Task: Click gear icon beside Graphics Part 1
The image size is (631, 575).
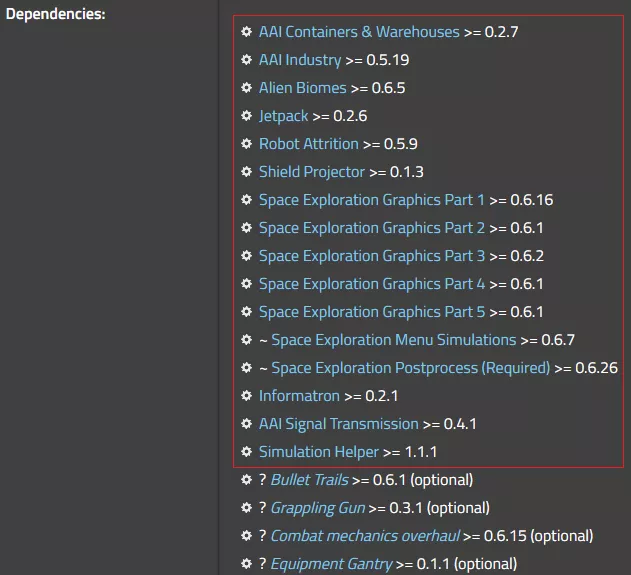Action: (x=246, y=200)
